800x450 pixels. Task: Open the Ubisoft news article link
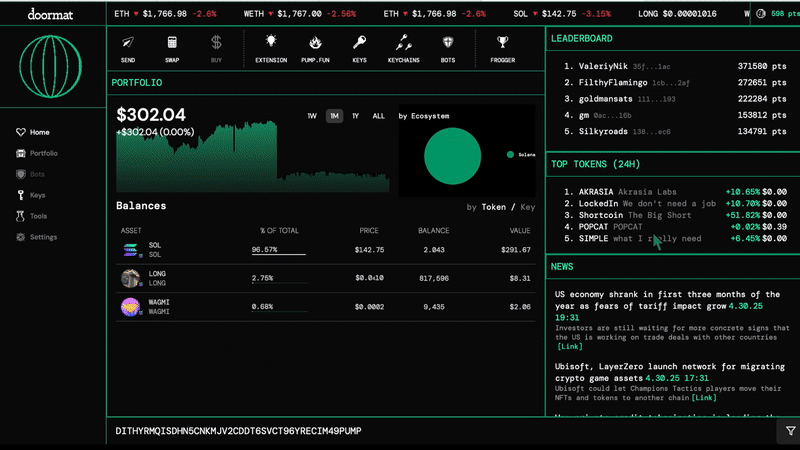coord(704,398)
